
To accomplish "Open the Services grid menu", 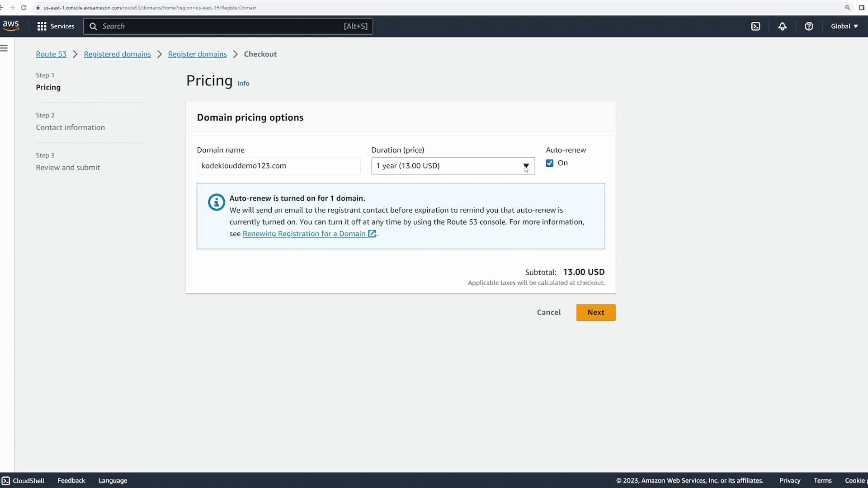I will (x=55, y=26).
